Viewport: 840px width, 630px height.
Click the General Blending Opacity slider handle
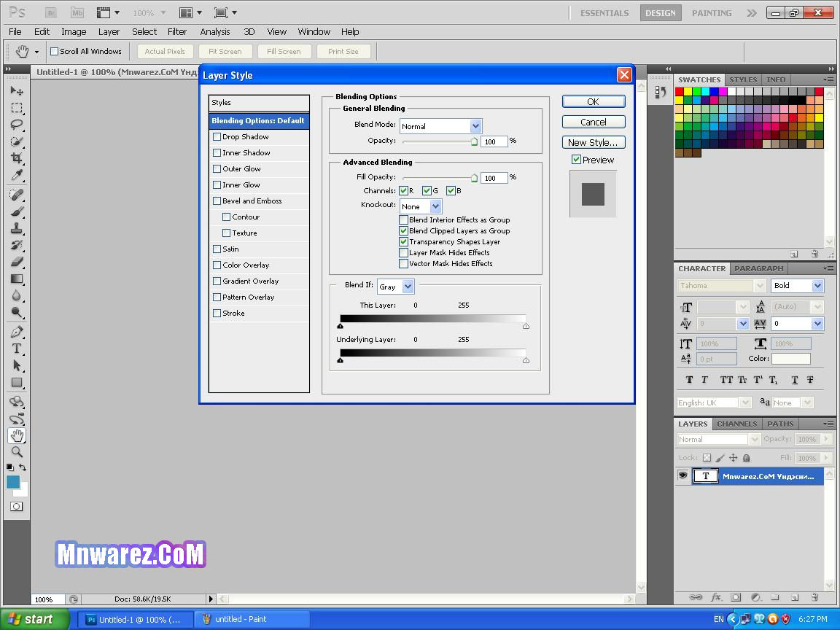point(474,142)
